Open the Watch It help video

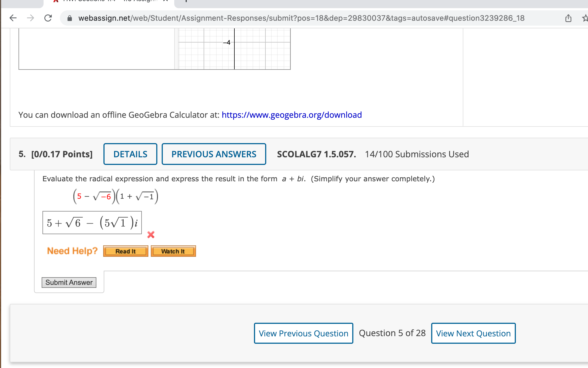pos(173,251)
